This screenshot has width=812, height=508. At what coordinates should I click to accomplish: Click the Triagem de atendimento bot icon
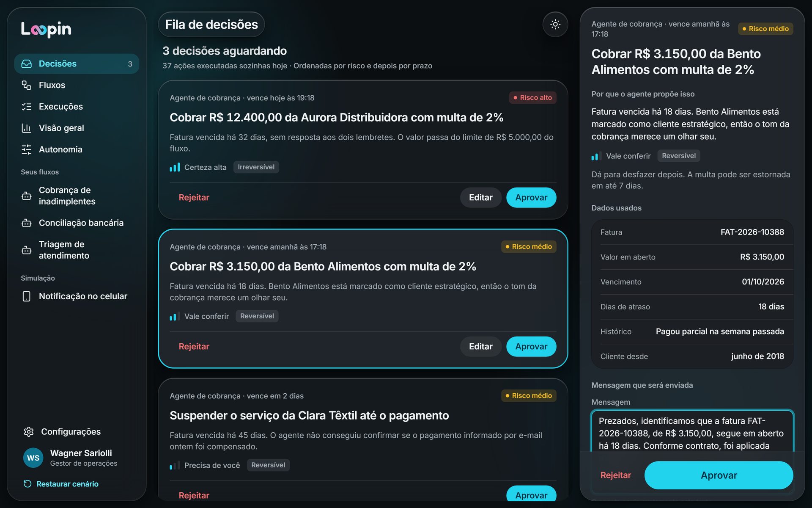click(27, 250)
